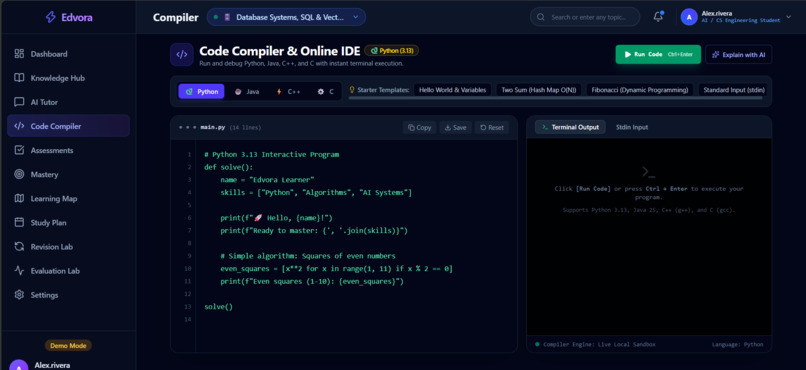Click the AI / CS Engineering Student label
Image resolution: width=806 pixels, height=370 pixels.
click(x=741, y=20)
